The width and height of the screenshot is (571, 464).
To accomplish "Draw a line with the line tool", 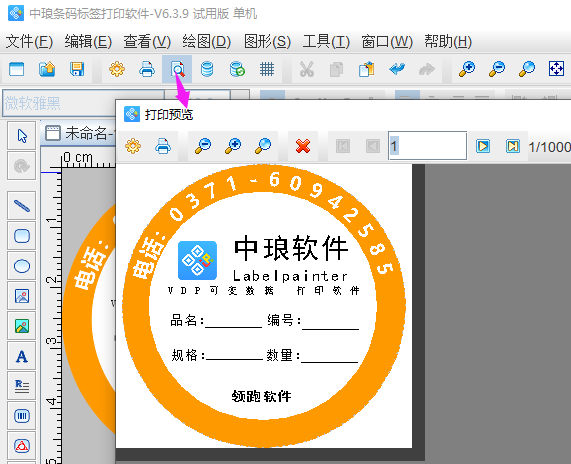I will tap(22, 206).
